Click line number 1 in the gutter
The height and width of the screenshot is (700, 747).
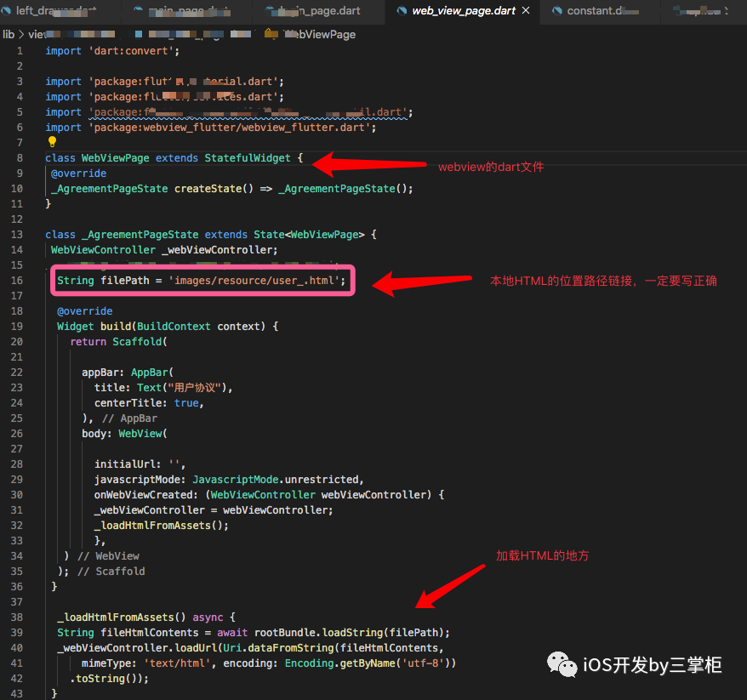click(20, 51)
